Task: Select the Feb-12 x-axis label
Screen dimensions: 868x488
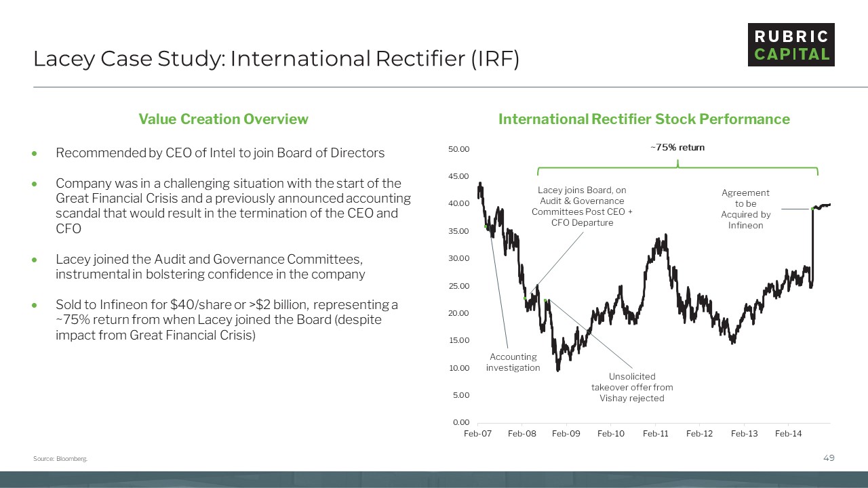Action: [x=700, y=434]
